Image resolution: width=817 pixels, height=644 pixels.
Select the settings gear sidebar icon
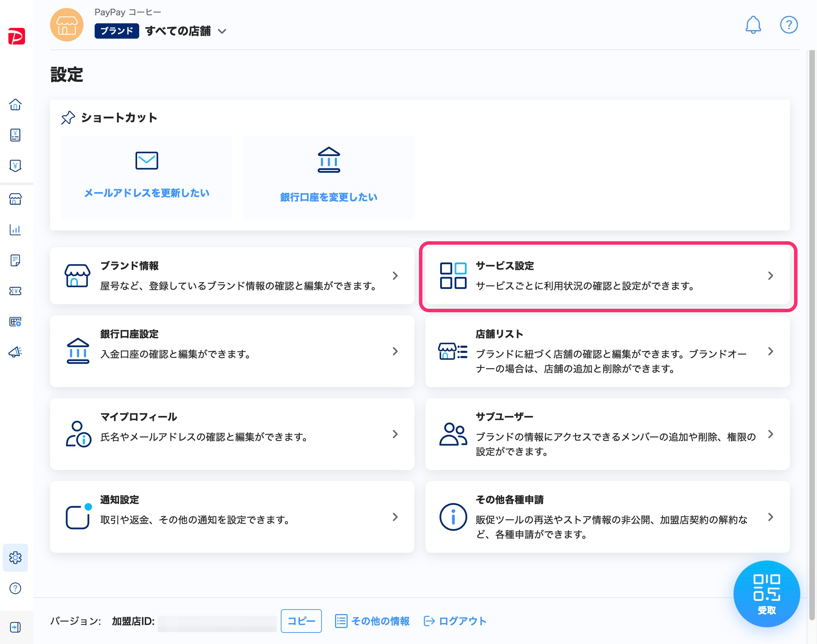coord(15,558)
